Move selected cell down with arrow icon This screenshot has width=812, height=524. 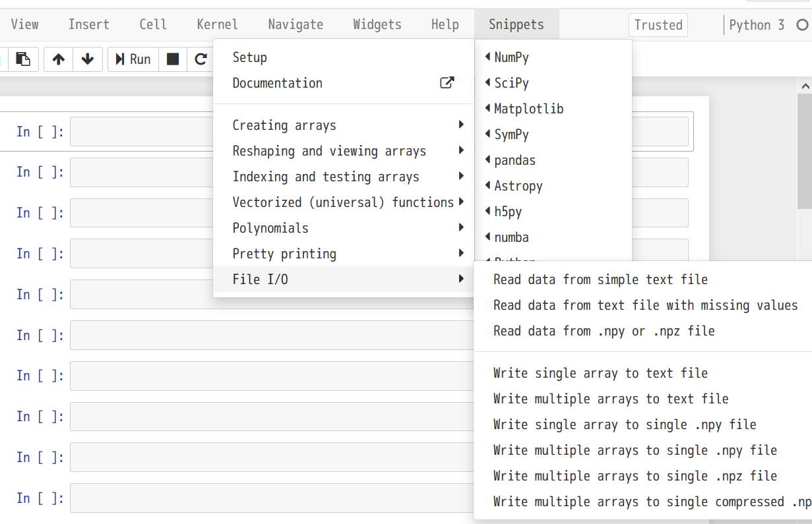pos(88,59)
